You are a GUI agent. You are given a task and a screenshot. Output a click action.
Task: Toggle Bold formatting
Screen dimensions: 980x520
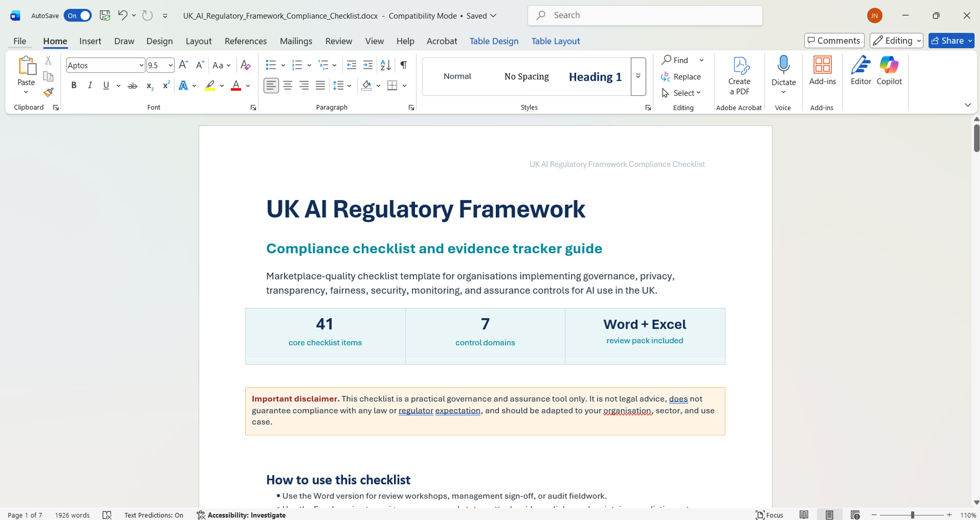click(74, 85)
